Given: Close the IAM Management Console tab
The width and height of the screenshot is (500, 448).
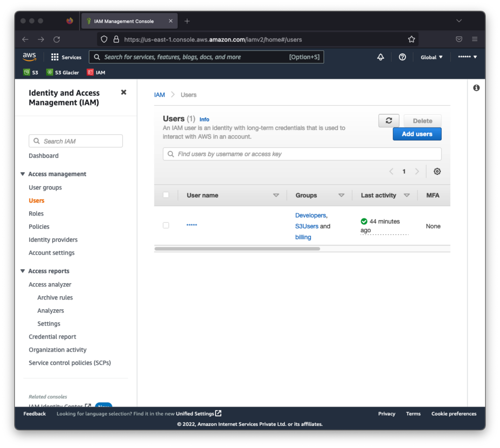Looking at the screenshot, I should pyautogui.click(x=170, y=21).
